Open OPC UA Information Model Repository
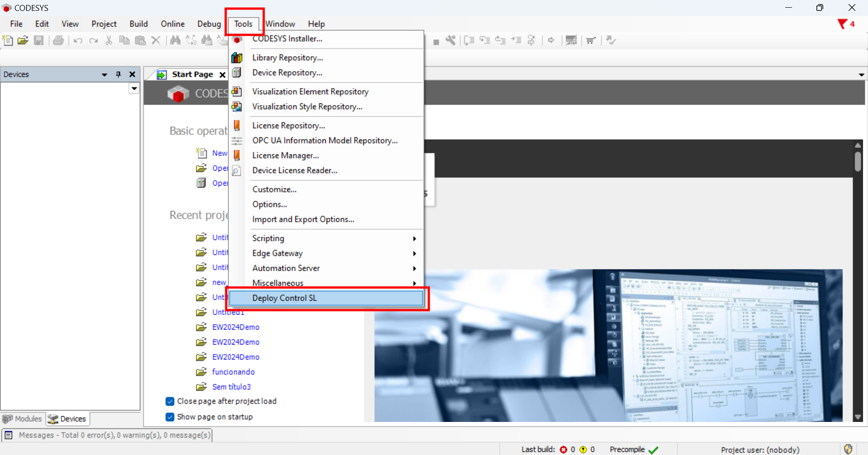Screen dimensions: 868x455 click(x=326, y=140)
